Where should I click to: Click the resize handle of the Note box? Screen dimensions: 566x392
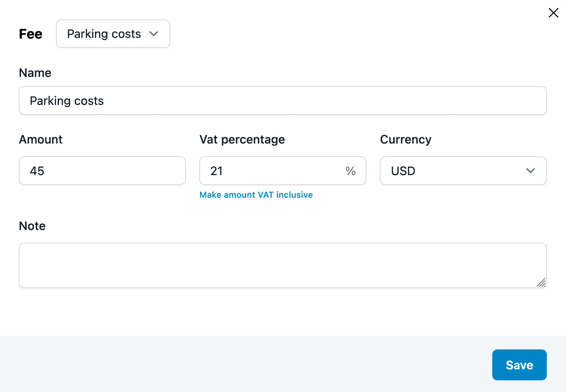point(541,283)
